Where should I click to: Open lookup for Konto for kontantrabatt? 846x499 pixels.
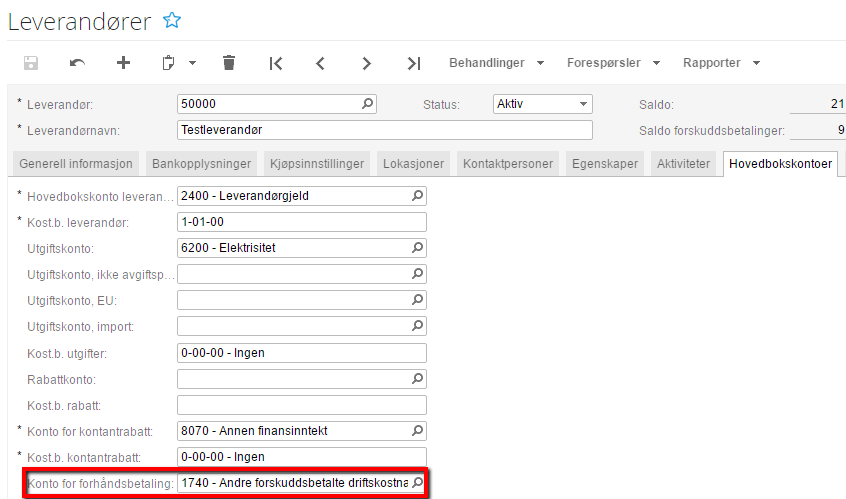[x=417, y=430]
